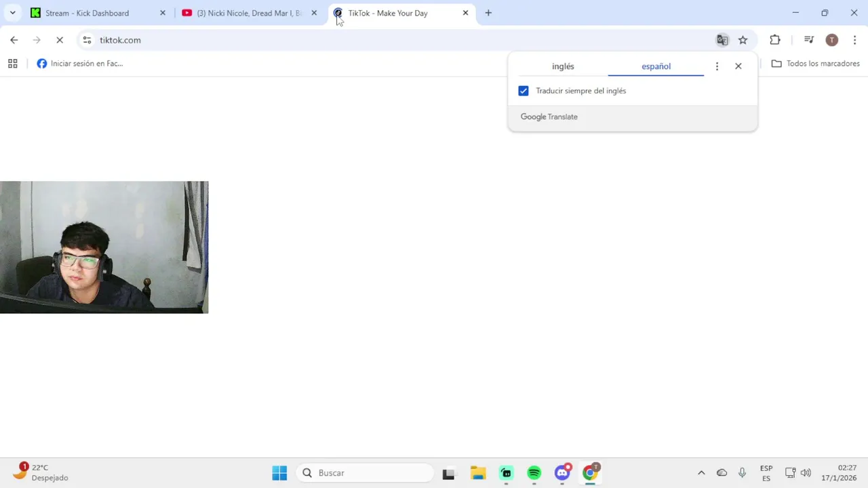This screenshot has width=868, height=488.
Task: Click the Google Translate icon in address bar
Action: (722, 40)
